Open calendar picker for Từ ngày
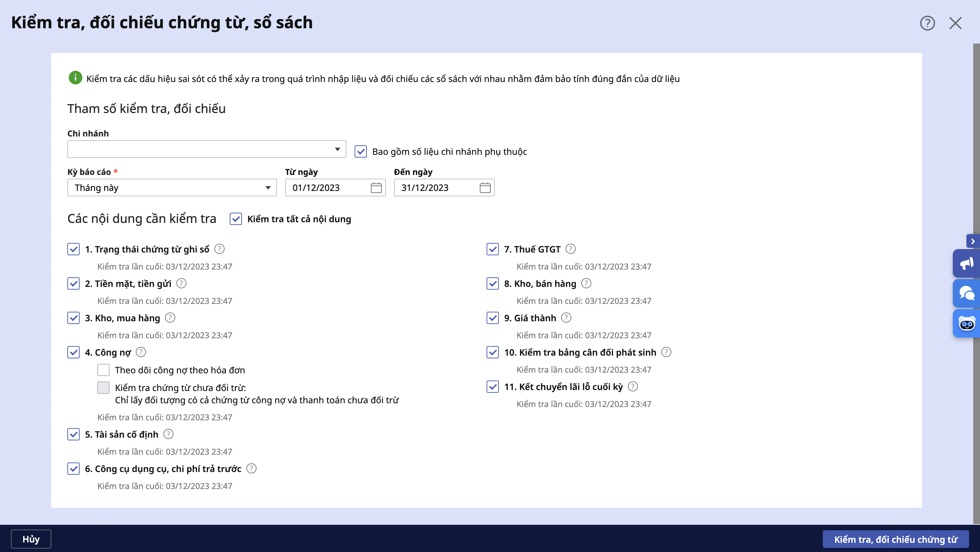The image size is (980, 552). coord(376,188)
